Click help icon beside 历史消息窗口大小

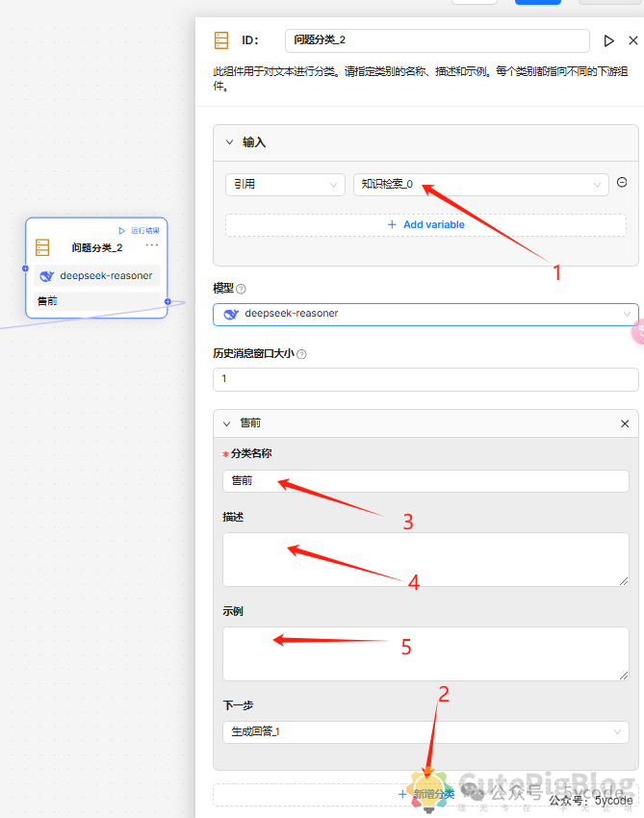click(x=301, y=354)
